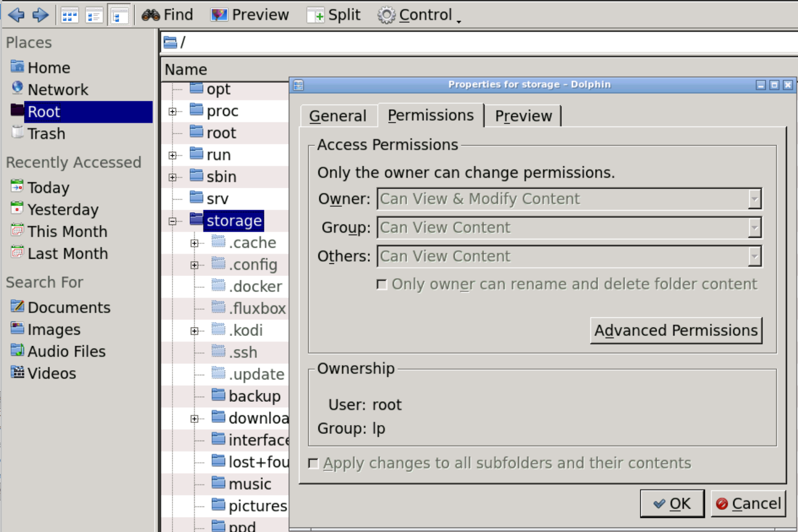Switch to Icons view mode
The height and width of the screenshot is (532, 798).
click(69, 16)
